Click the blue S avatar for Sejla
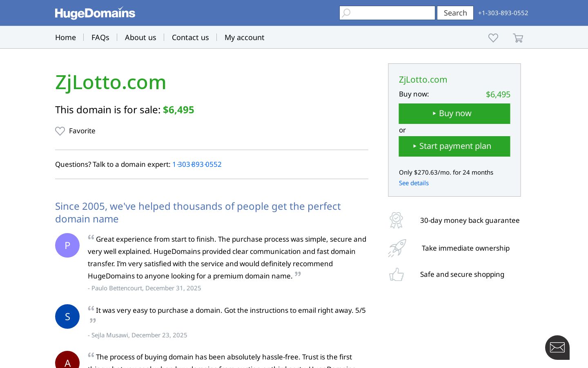 coord(67,316)
